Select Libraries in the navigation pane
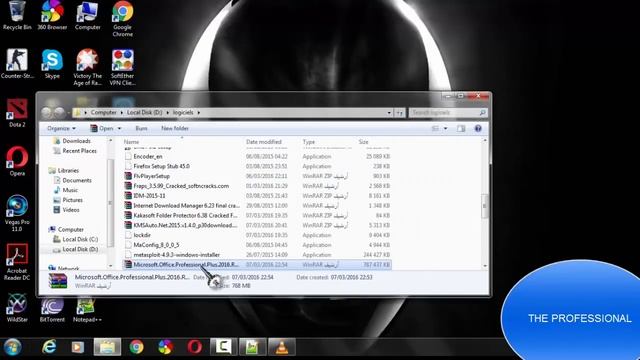640x360 pixels. tap(64, 170)
